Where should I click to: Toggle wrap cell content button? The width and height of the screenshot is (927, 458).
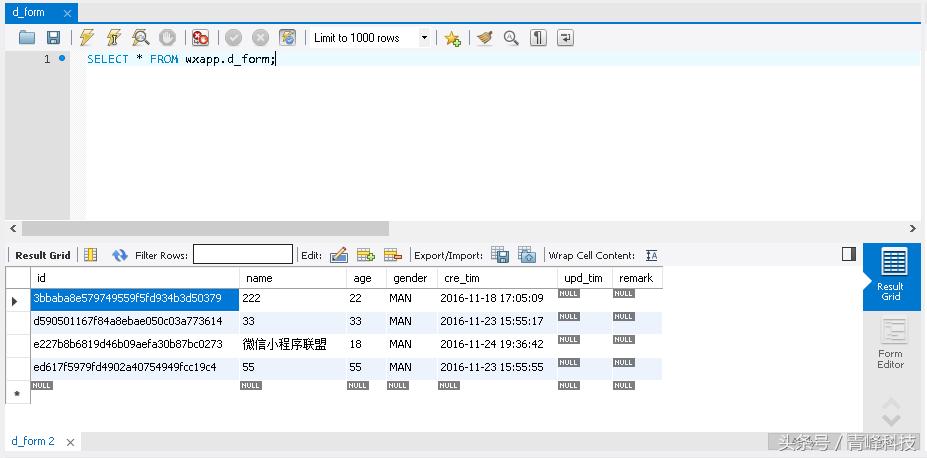[x=651, y=255]
